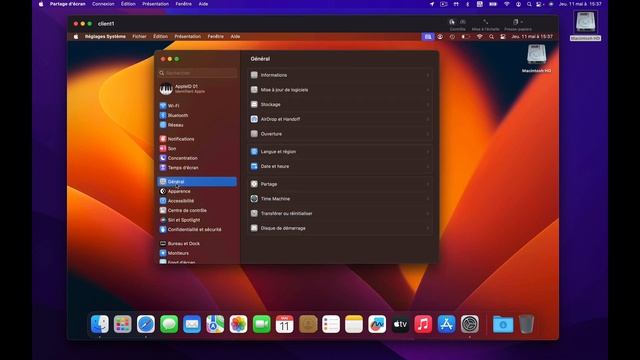Click Spotlight icon in the host menu bar
Screen dimensions: 640x360
[x=529, y=4]
